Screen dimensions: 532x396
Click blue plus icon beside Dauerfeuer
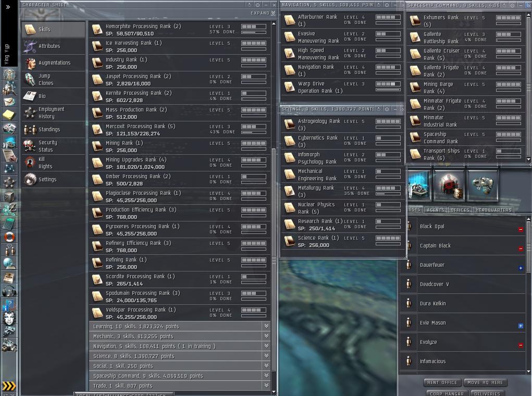click(x=521, y=268)
